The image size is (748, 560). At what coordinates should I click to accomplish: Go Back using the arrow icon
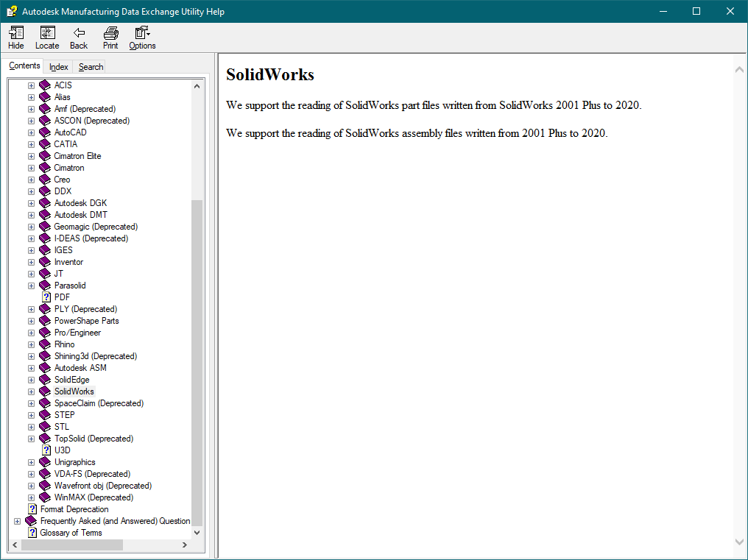(x=79, y=32)
